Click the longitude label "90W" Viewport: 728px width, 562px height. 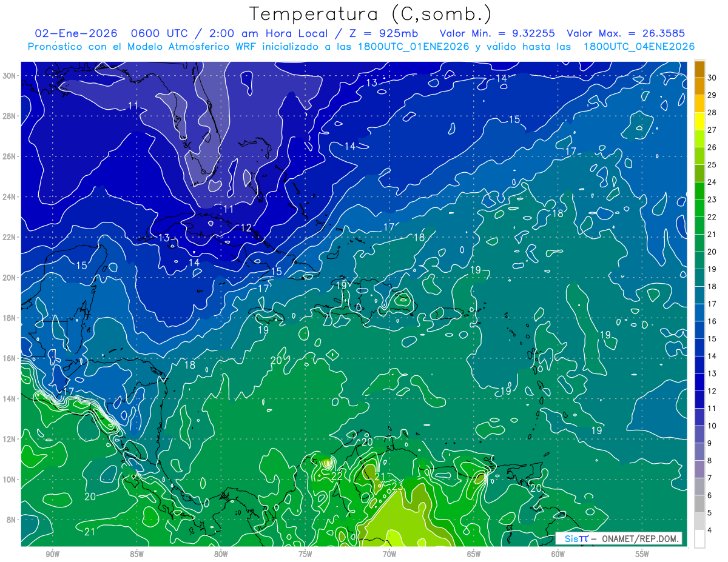[52, 554]
